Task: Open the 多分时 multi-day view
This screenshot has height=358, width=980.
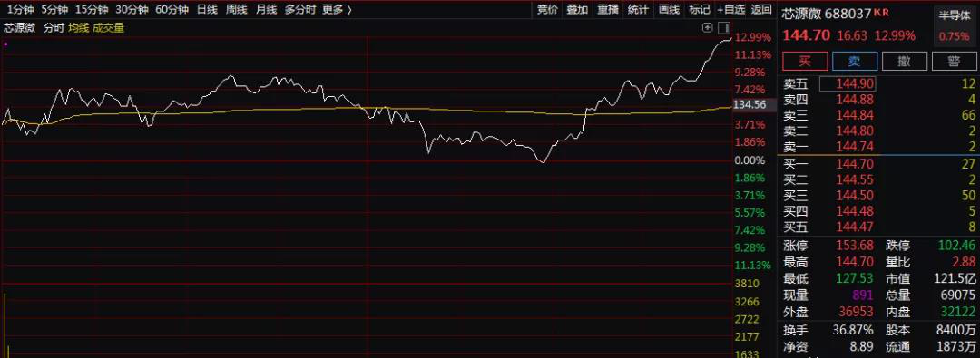Action: [299, 9]
